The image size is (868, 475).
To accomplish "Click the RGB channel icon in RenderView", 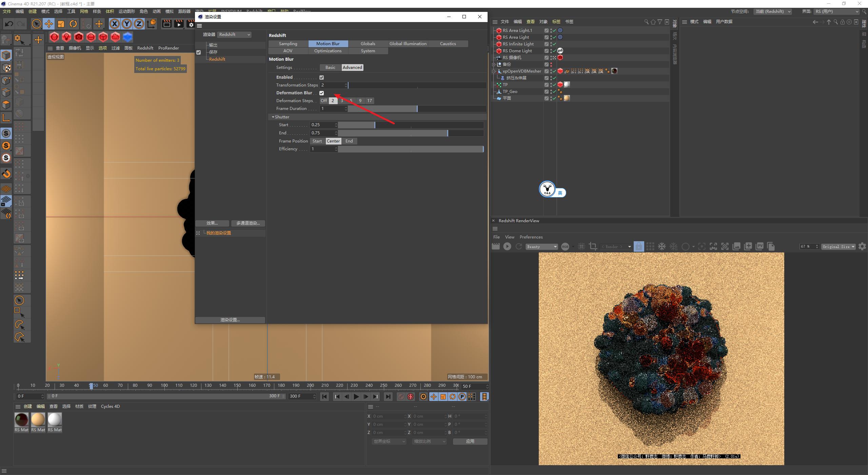I will [565, 246].
